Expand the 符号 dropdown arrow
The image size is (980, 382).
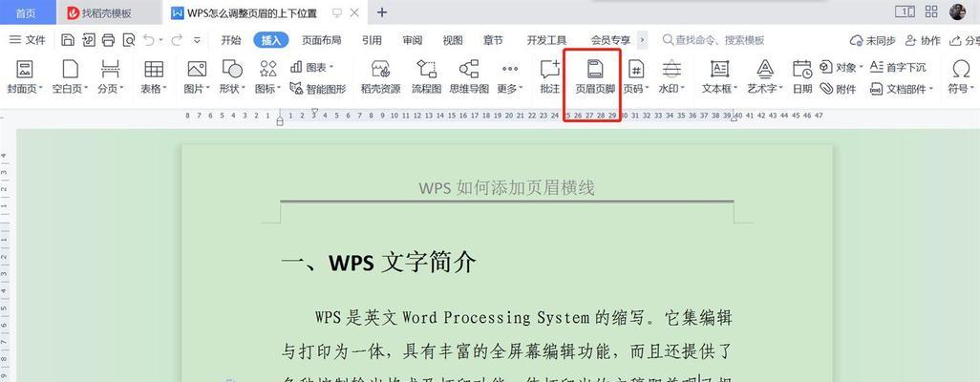pos(971,89)
